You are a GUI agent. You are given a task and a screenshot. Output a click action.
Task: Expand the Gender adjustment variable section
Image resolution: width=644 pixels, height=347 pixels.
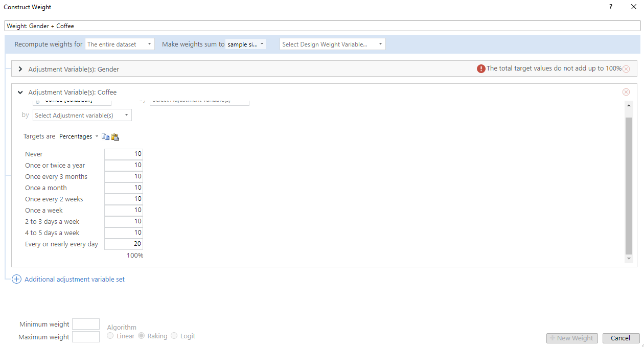20,69
